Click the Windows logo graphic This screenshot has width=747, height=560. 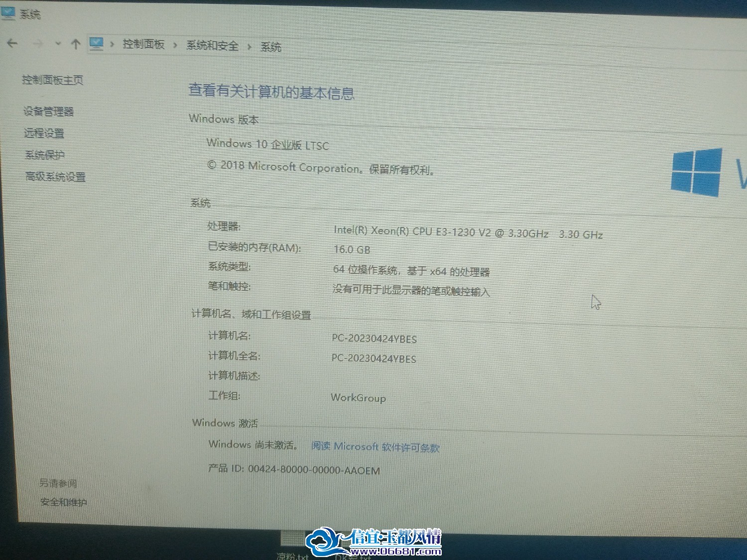[696, 172]
